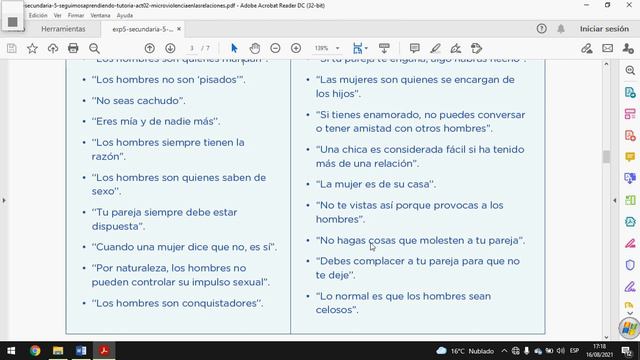This screenshot has width=640, height=360.
Task: Click the text "No seas cachudo"
Action: point(139,100)
